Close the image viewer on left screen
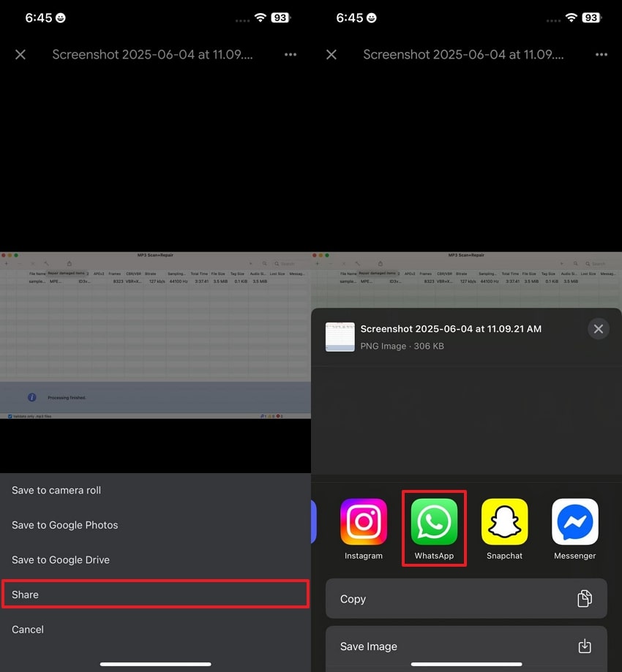622x672 pixels. 20,55
